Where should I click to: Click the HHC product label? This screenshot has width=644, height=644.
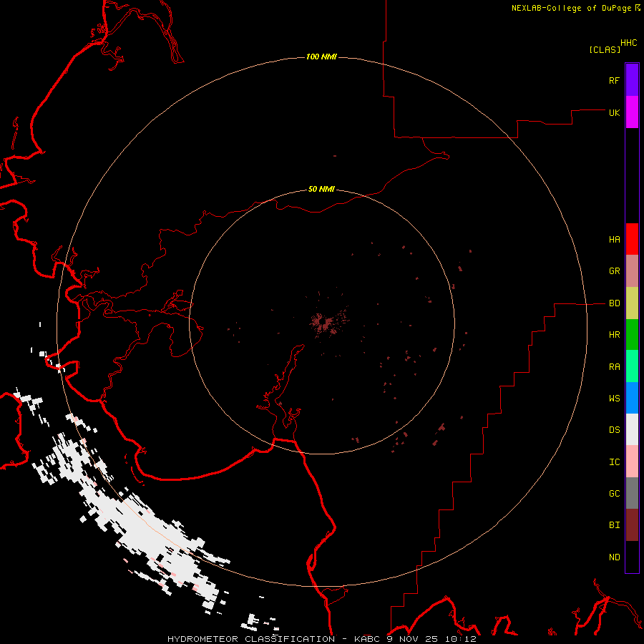[x=629, y=43]
